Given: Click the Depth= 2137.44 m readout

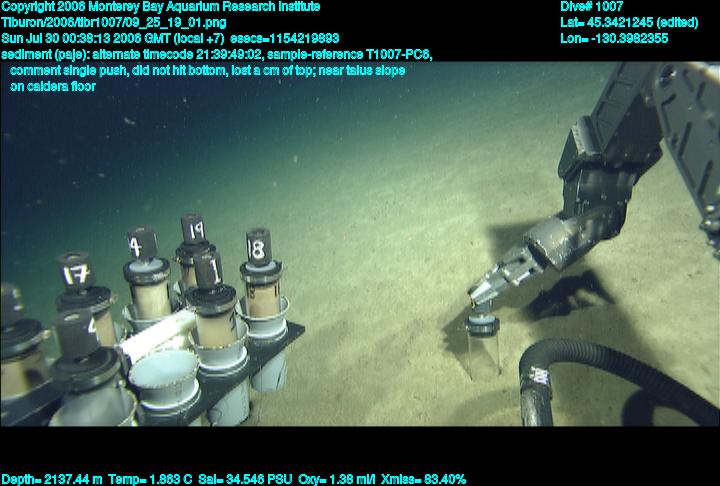Looking at the screenshot, I should click(x=50, y=479).
